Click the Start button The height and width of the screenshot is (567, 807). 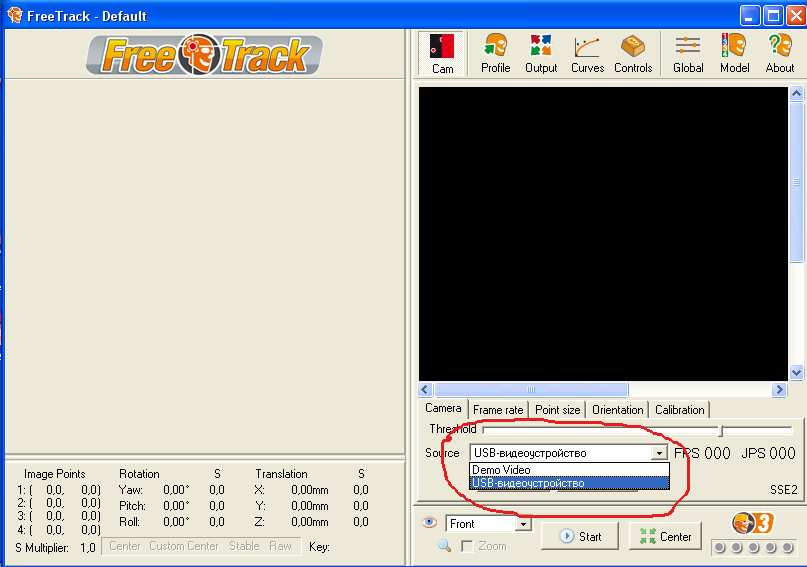[x=580, y=537]
